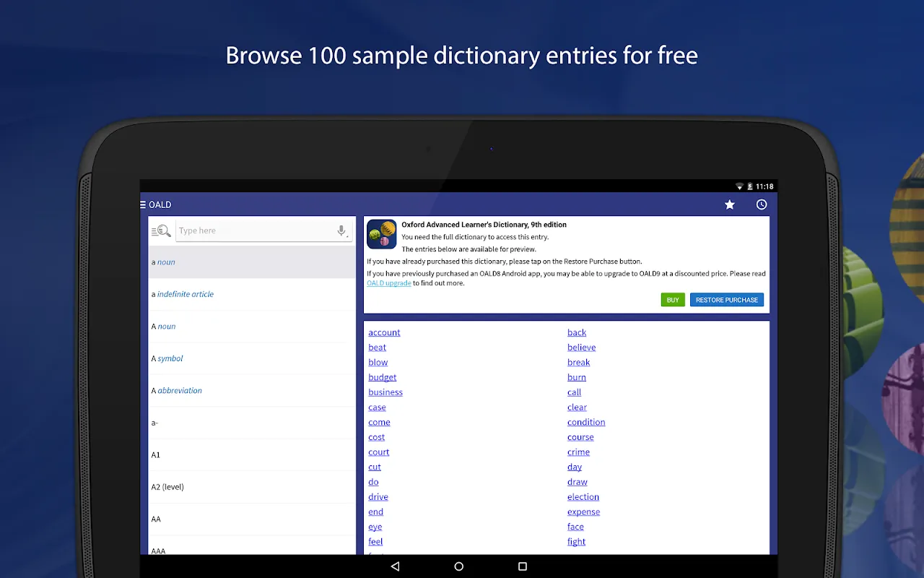Open the 'draw' sample entry
The width and height of the screenshot is (924, 578).
click(x=577, y=482)
